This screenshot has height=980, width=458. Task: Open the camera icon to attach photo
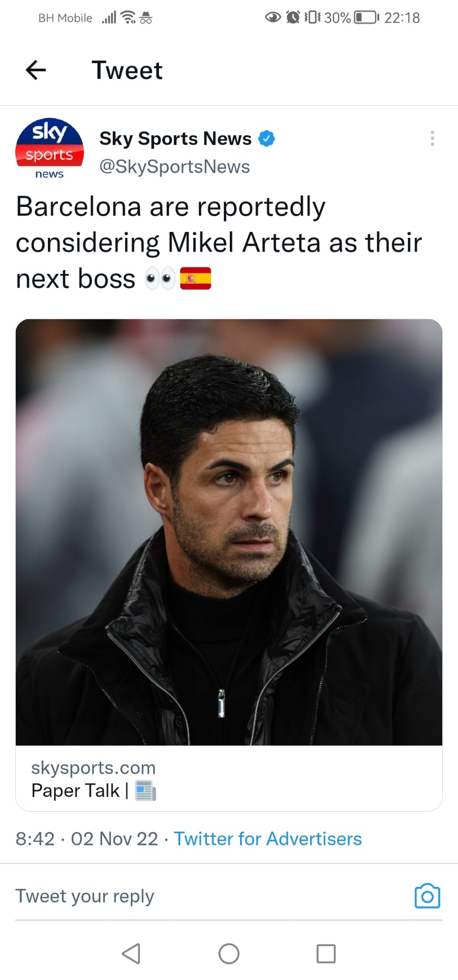coord(428,896)
